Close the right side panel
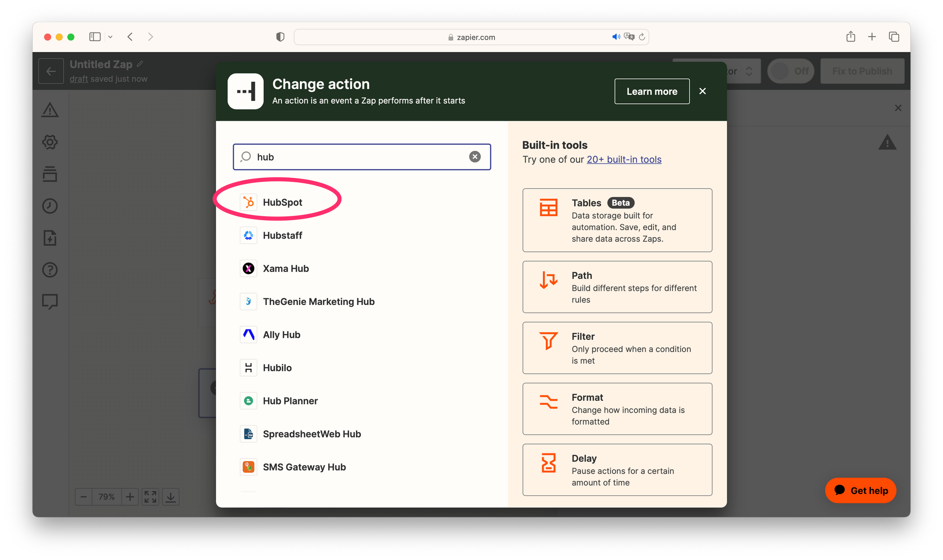943x560 pixels. 898,108
